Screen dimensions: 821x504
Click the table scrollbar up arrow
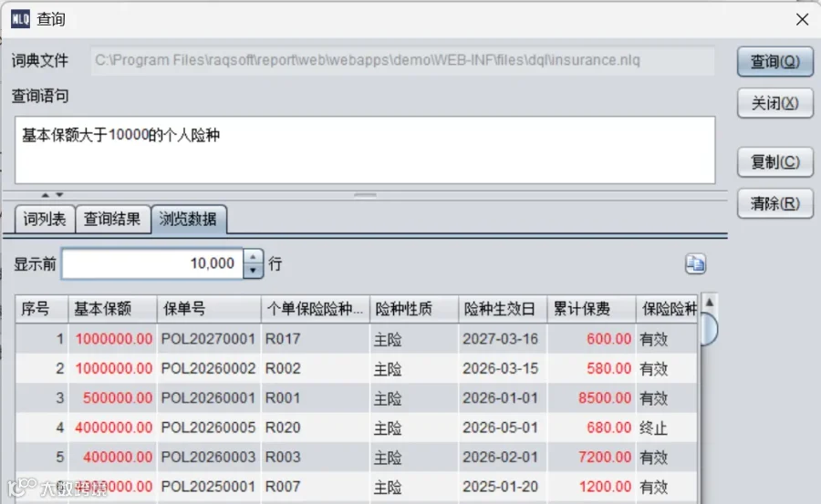(710, 302)
